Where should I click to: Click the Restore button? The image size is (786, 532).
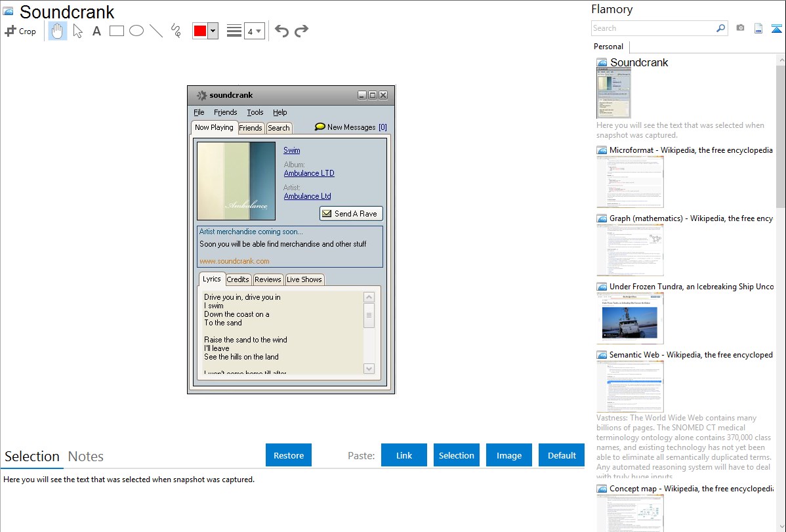click(289, 455)
